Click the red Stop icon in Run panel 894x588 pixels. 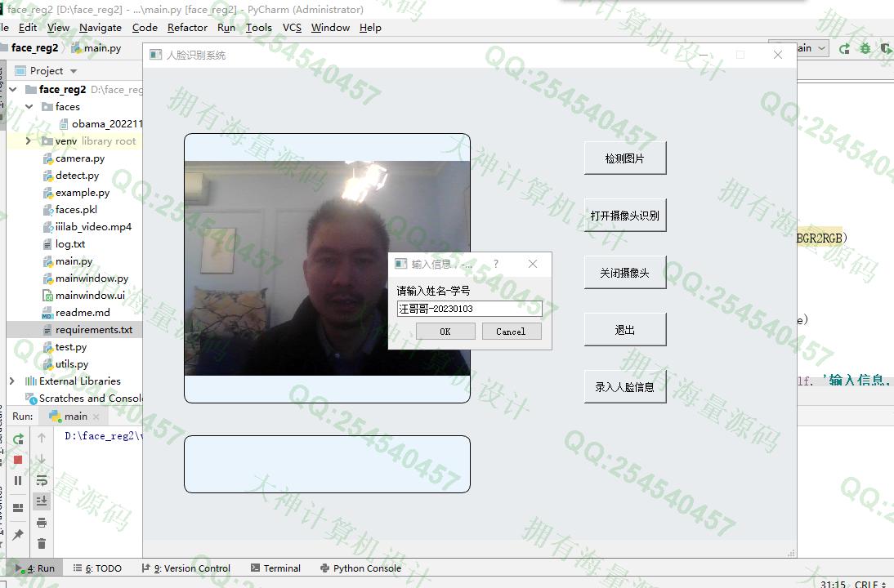pyautogui.click(x=18, y=459)
